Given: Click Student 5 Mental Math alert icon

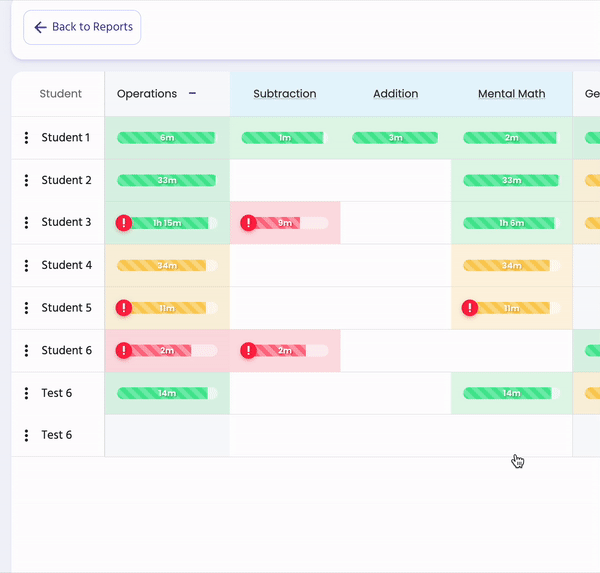Looking at the screenshot, I should click(470, 308).
